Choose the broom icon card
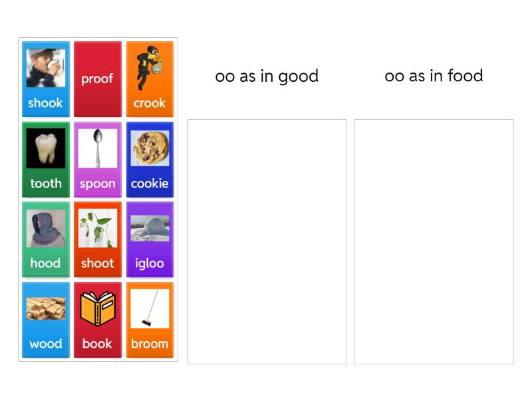Screen dimensions: 532x399 coord(150,320)
